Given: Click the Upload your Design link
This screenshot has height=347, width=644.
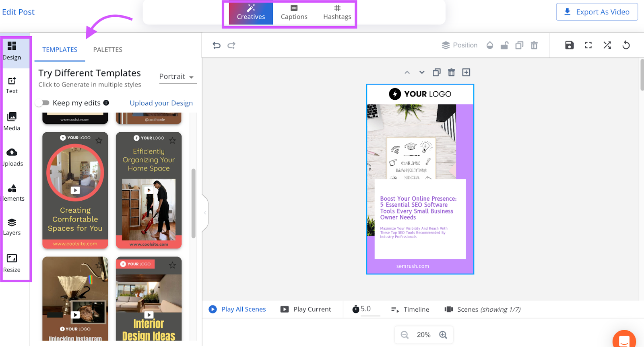Looking at the screenshot, I should [x=161, y=103].
